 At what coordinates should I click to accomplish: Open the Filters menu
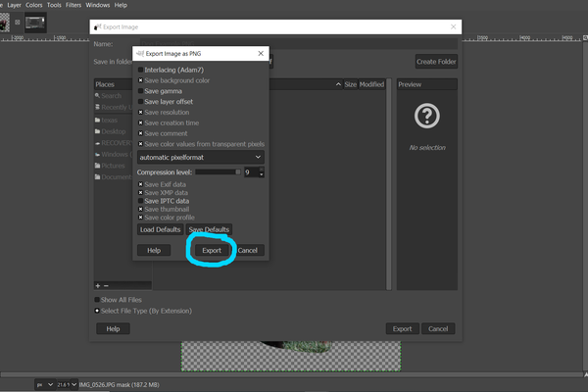coord(73,5)
